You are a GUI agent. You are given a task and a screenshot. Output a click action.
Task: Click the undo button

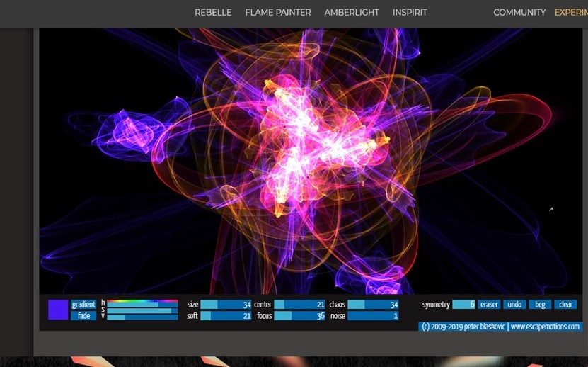coord(514,305)
